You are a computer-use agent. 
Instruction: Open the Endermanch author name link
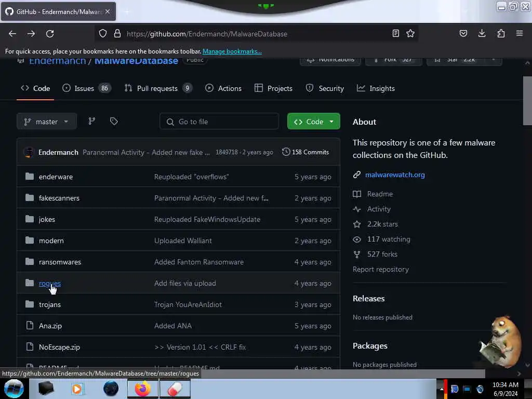[x=58, y=152]
